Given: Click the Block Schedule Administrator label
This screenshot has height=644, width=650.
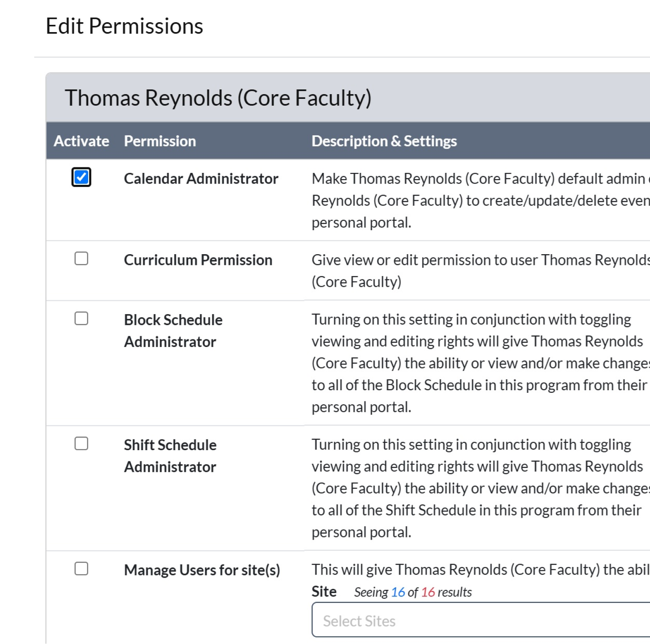Looking at the screenshot, I should 173,330.
